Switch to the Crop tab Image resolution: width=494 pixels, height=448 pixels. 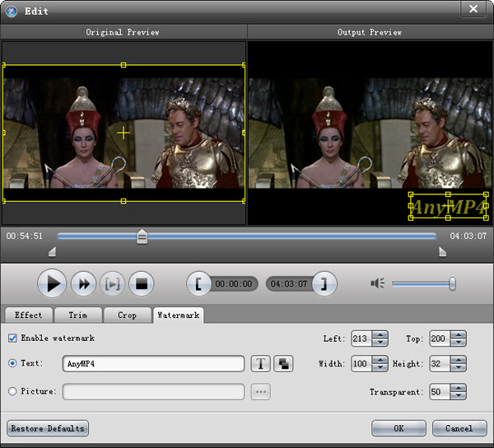[128, 315]
